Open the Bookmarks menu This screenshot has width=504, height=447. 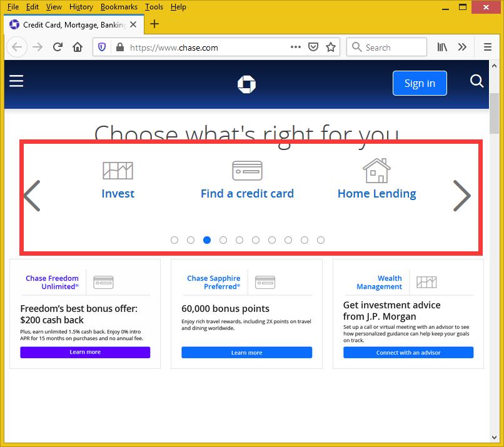point(118,7)
